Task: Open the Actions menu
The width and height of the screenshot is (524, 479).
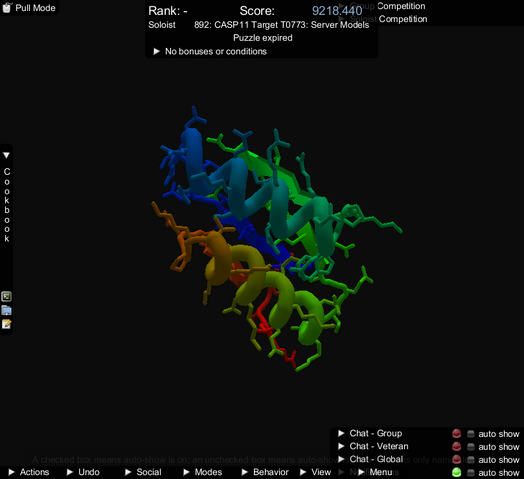Action: point(29,472)
